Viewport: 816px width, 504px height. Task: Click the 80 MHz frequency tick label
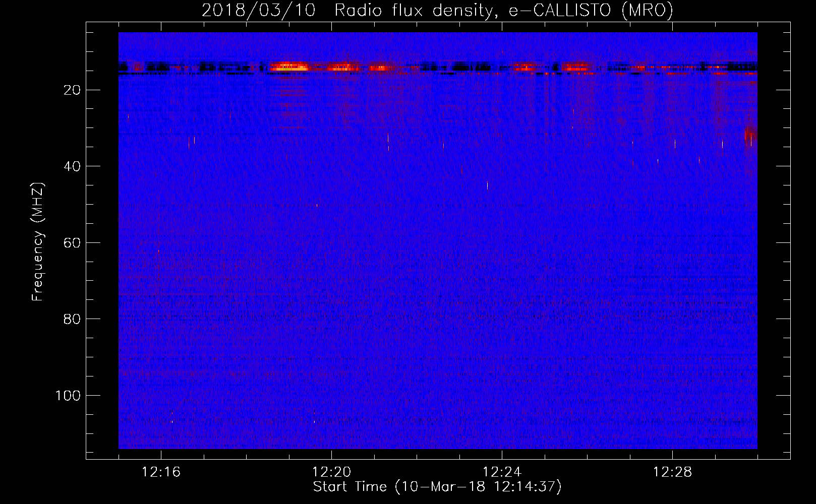[72, 319]
